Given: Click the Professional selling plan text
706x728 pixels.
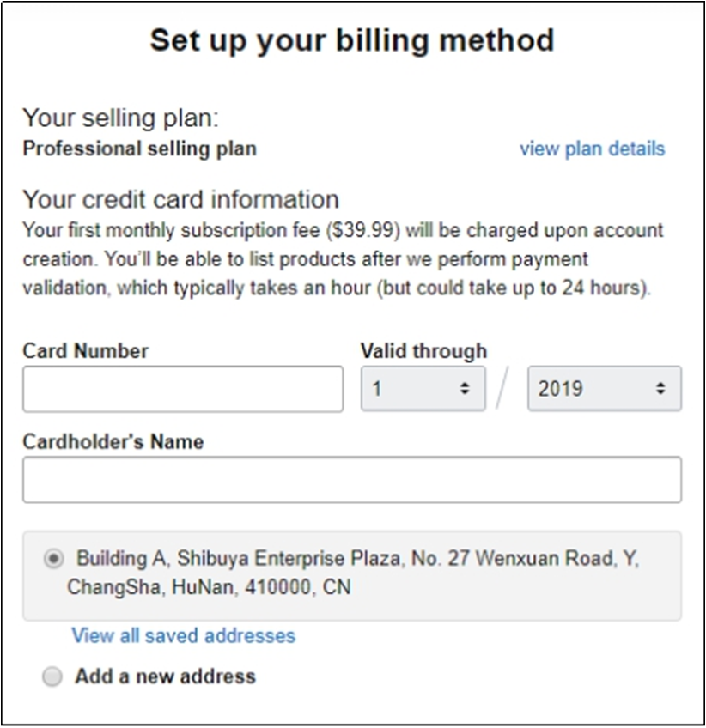Looking at the screenshot, I should (x=139, y=149).
